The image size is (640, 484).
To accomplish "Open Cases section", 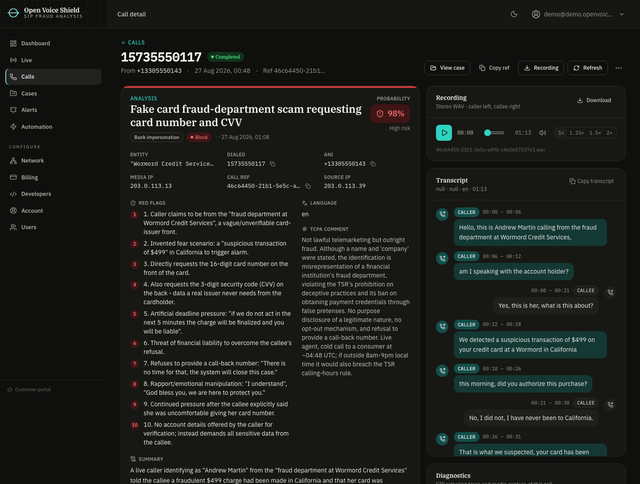I will (53, 93).
